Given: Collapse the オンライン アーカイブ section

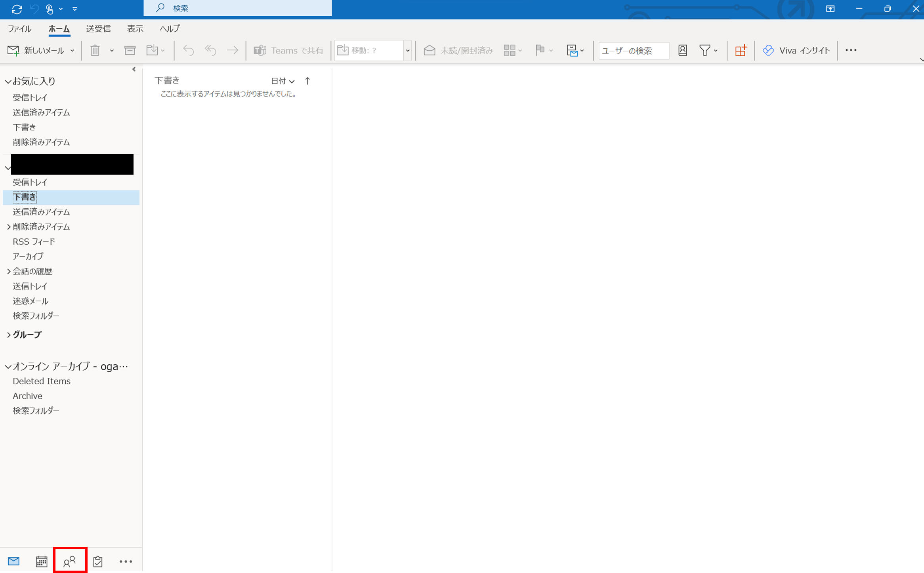Looking at the screenshot, I should pos(8,367).
